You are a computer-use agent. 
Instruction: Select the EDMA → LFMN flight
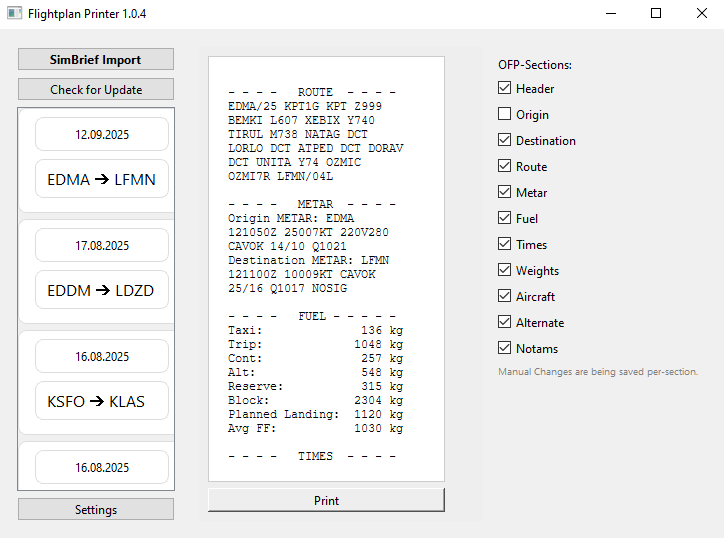pyautogui.click(x=102, y=180)
